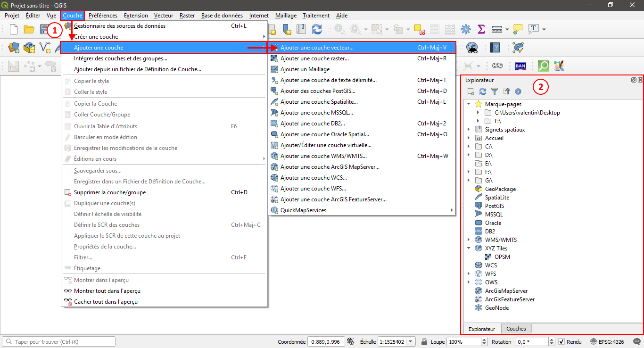Click the Collapse all icon in Explorateur

(506, 91)
